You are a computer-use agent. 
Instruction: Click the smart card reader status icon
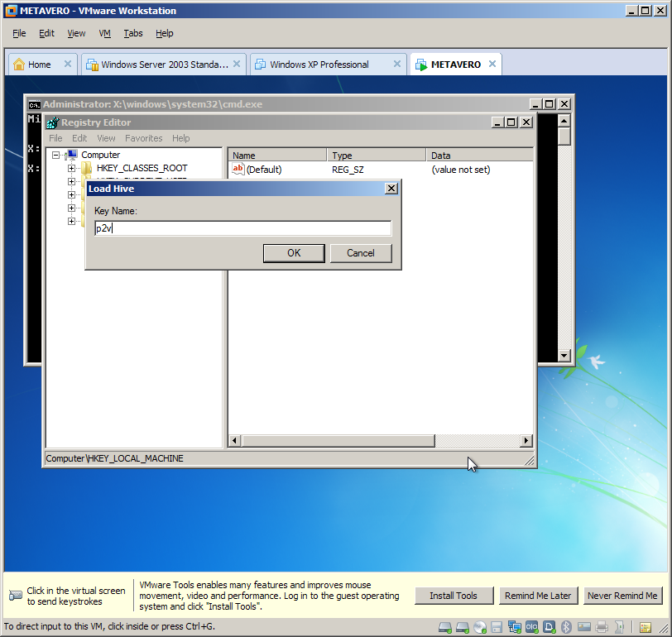(584, 627)
